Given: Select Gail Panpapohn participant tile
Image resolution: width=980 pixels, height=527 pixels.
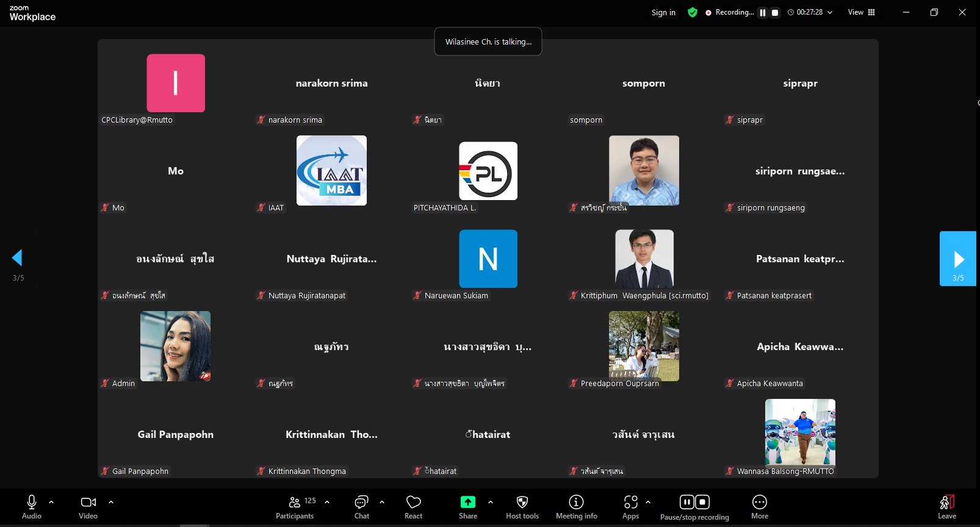Looking at the screenshot, I should coord(176,434).
